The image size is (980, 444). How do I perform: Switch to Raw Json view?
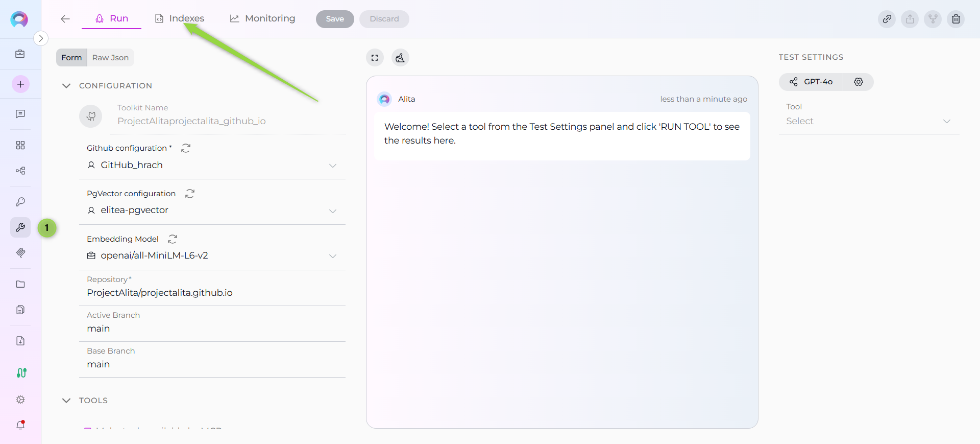[x=110, y=58]
